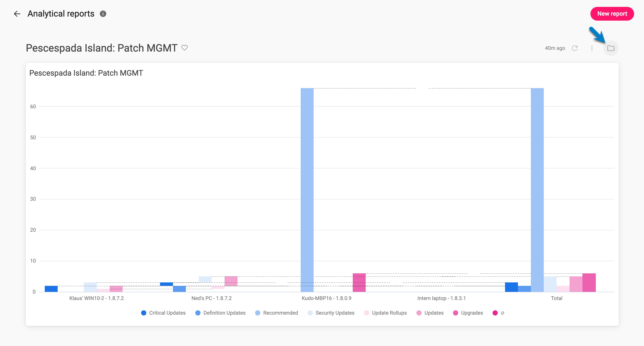Select the Critical Updates bar for Klaus' WIN10-2
The image size is (644, 346).
tap(51, 289)
